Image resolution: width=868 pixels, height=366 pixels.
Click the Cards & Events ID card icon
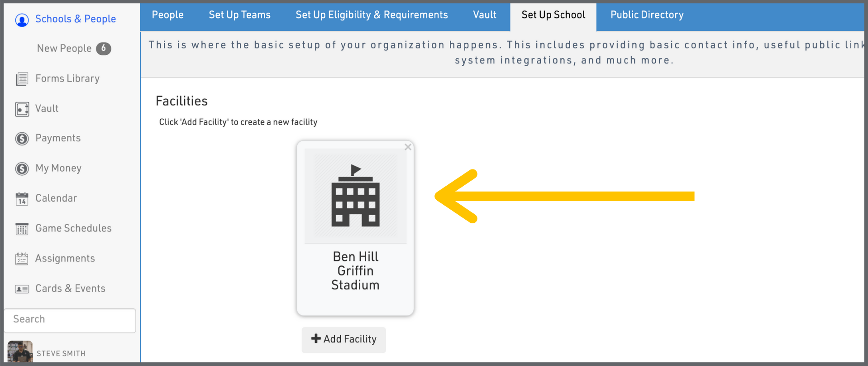click(x=22, y=289)
